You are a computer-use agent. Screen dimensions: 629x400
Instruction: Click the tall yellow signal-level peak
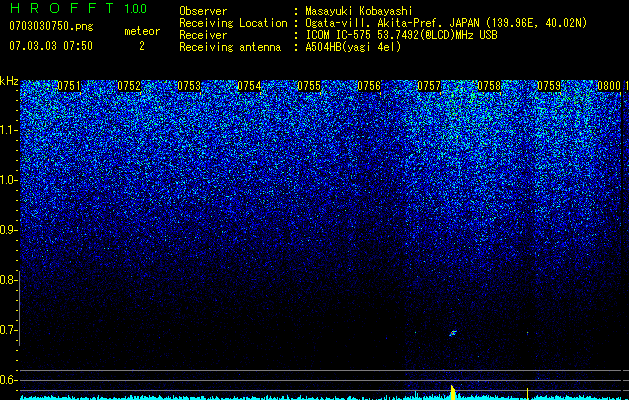[x=453, y=392]
